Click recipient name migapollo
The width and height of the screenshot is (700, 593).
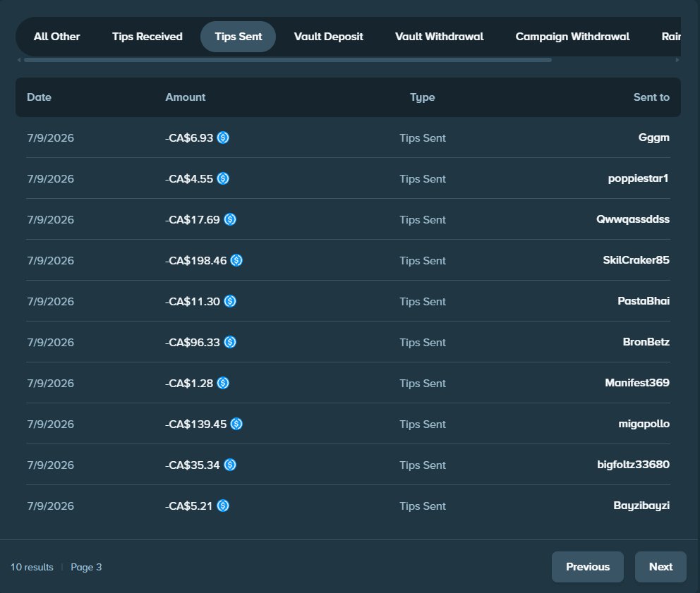[x=644, y=424]
